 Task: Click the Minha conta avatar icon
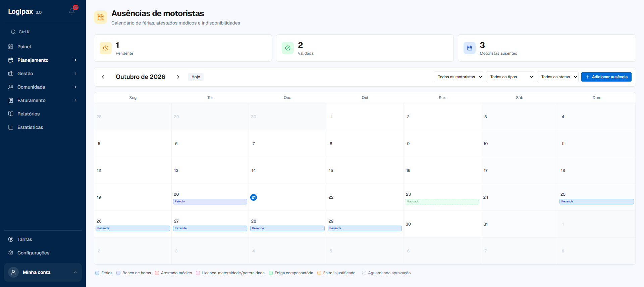coord(13,272)
